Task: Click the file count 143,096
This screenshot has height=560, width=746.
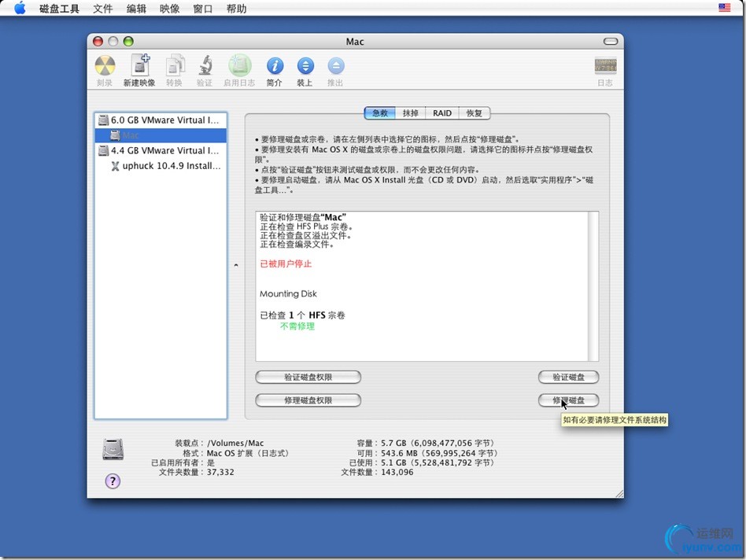Action: [x=397, y=472]
